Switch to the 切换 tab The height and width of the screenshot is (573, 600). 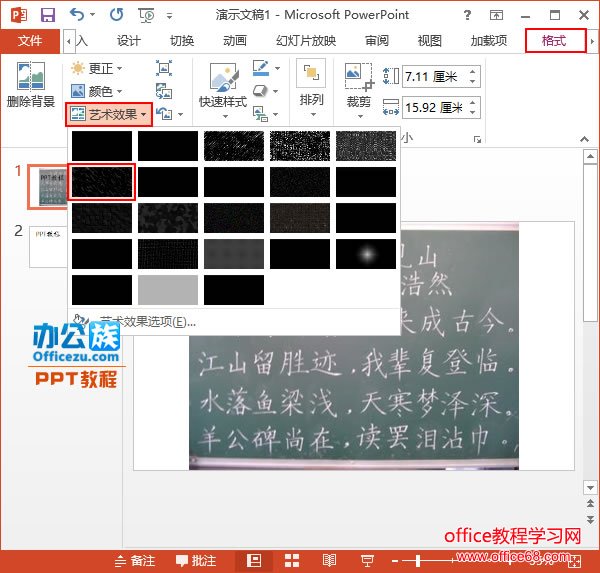182,41
